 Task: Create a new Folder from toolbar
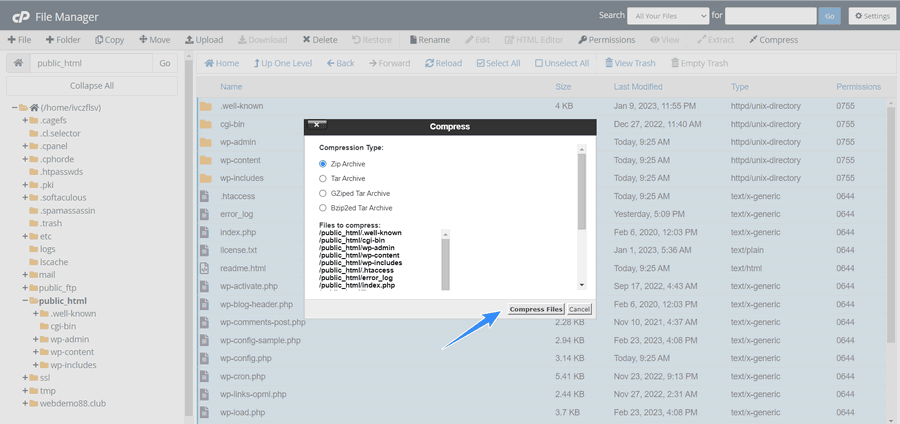pos(63,40)
